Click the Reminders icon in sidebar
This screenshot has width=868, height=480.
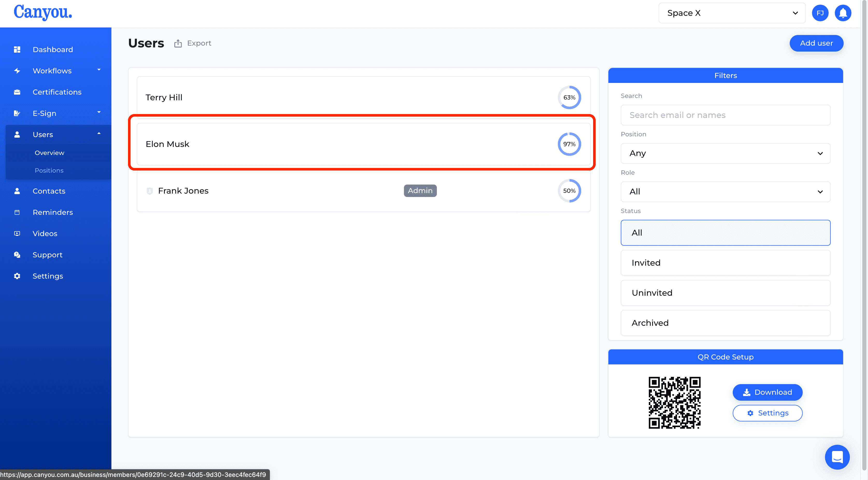(17, 212)
